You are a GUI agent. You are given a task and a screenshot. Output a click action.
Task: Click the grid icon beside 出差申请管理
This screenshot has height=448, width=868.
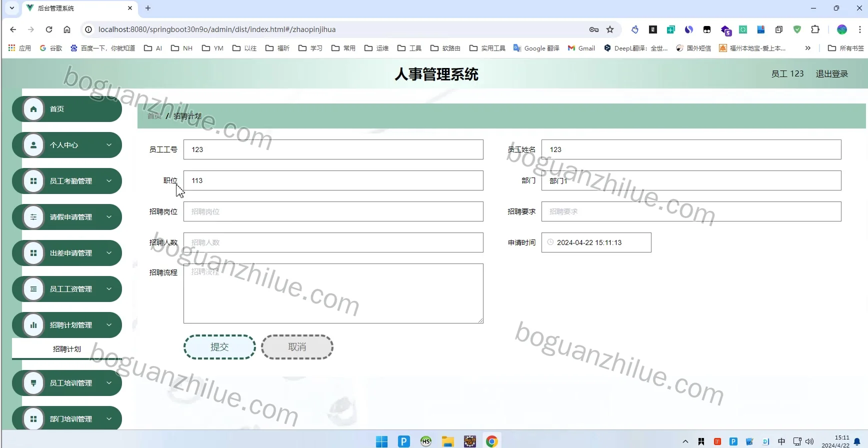(x=33, y=253)
